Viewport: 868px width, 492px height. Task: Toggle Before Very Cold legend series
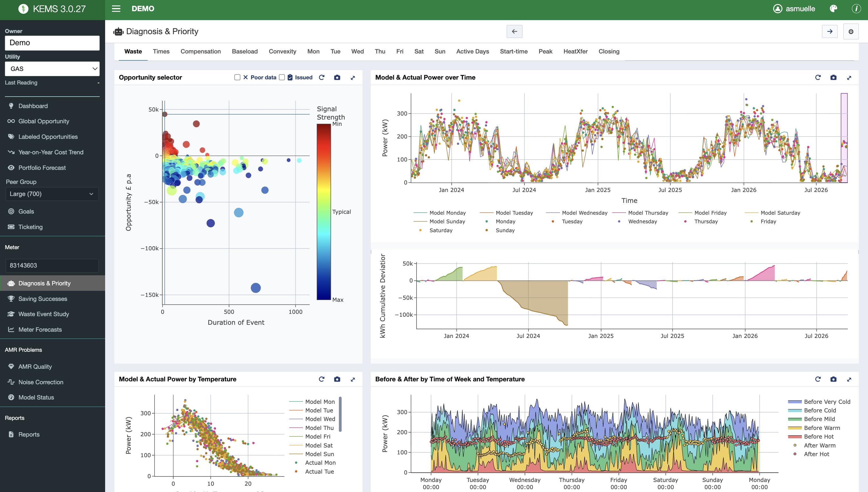(819, 402)
